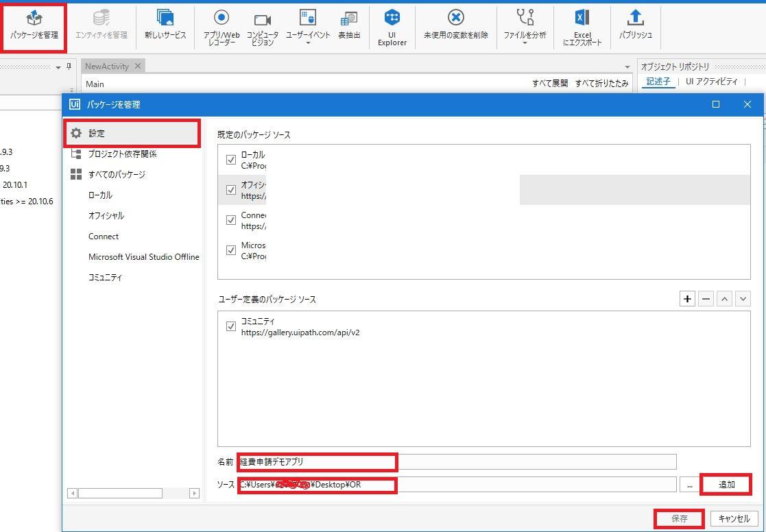Switch to UI アクティビティ tab
The width and height of the screenshot is (766, 532).
pos(711,82)
